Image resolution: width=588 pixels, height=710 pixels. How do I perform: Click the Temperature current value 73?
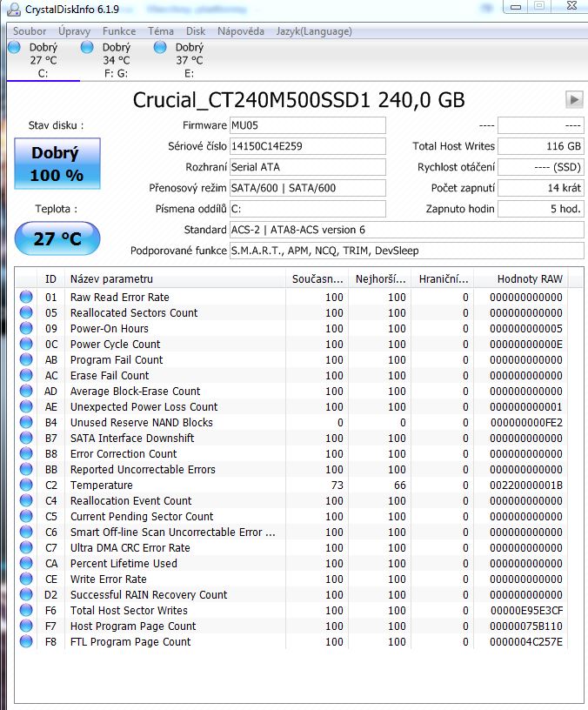click(337, 485)
